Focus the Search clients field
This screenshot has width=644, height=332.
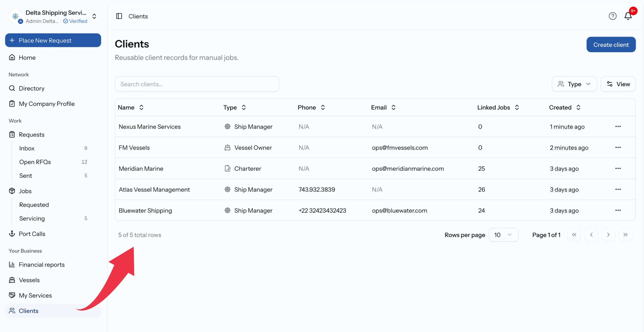197,84
